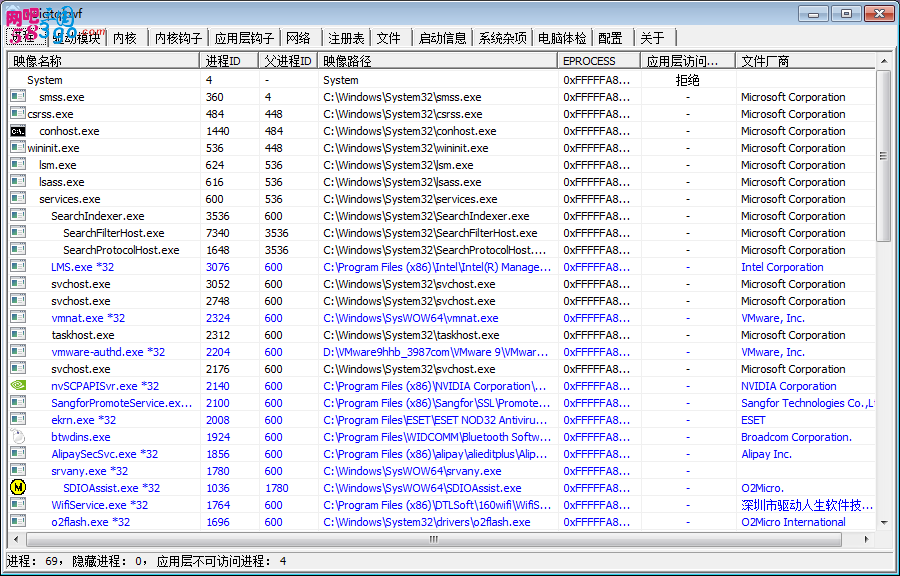This screenshot has height=576, width=900.
Task: Click the icon beside o2flash.exe *32
Action: 18,521
